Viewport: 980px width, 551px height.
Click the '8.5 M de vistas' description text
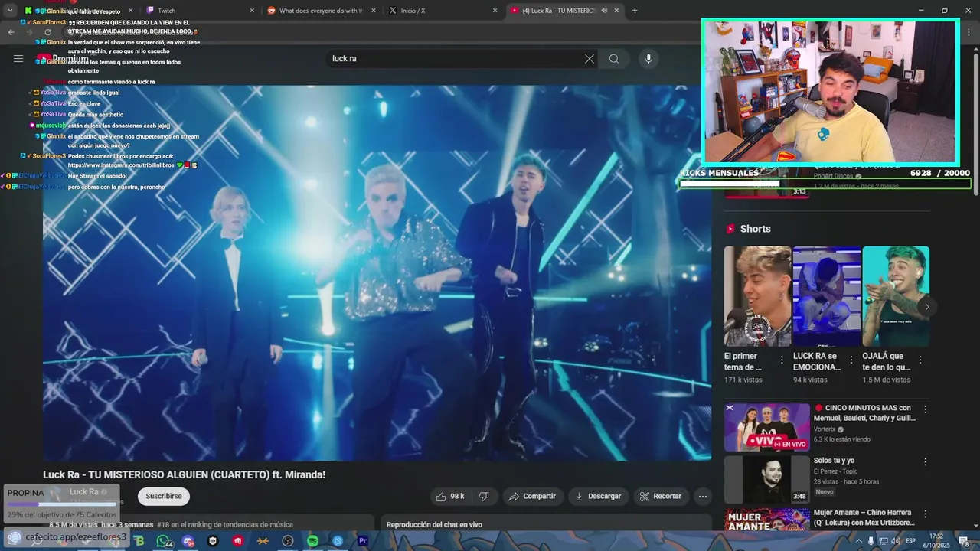(73, 524)
